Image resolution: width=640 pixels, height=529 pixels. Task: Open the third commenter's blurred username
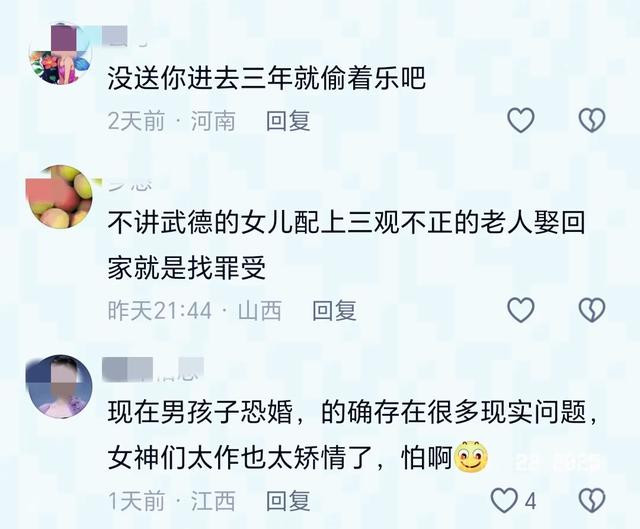[153, 369]
